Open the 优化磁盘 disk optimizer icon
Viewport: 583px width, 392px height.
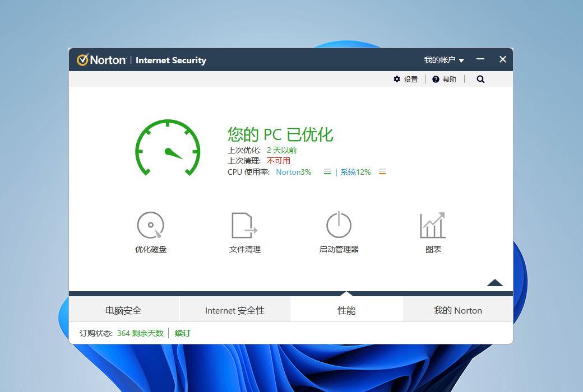click(151, 225)
